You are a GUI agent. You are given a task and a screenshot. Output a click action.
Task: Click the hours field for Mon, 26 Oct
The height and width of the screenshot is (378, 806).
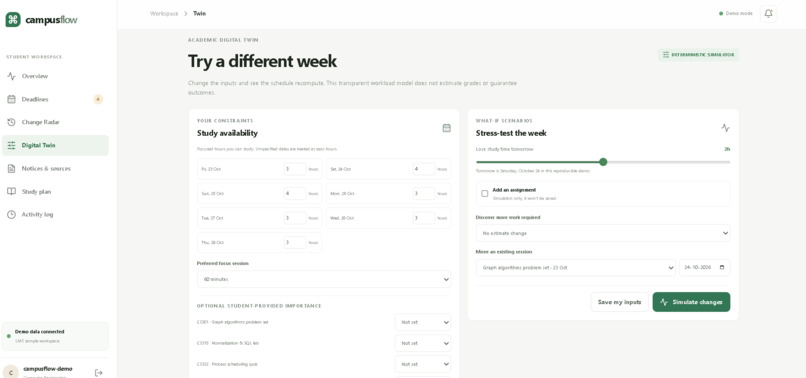(x=424, y=193)
